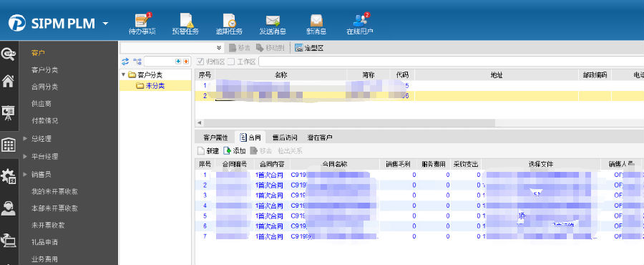The height and width of the screenshot is (265, 644).
Task: Open 未开票收款 in the sidebar
Action: tap(48, 225)
